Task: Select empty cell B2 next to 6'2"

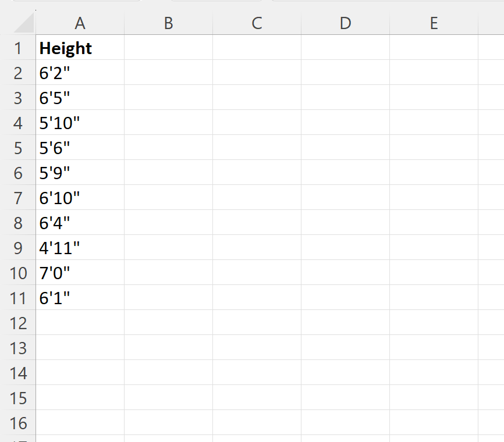Action: coord(168,73)
